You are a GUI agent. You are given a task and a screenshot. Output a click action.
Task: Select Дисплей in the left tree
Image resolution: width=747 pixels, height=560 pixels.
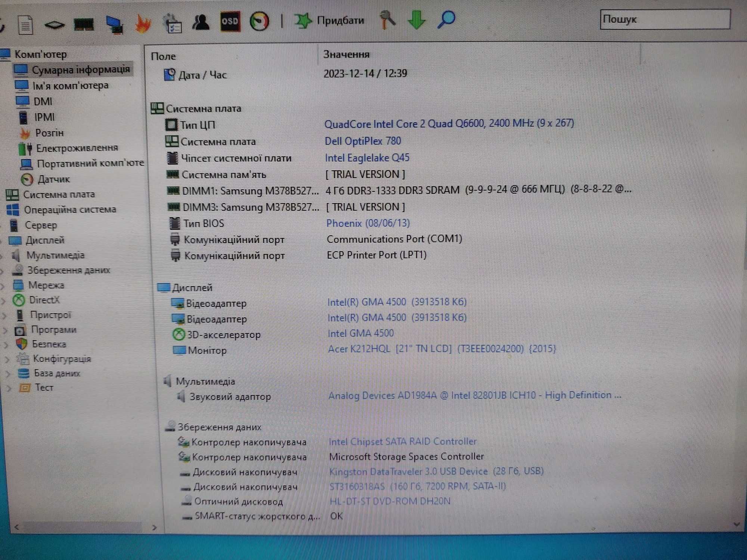45,240
